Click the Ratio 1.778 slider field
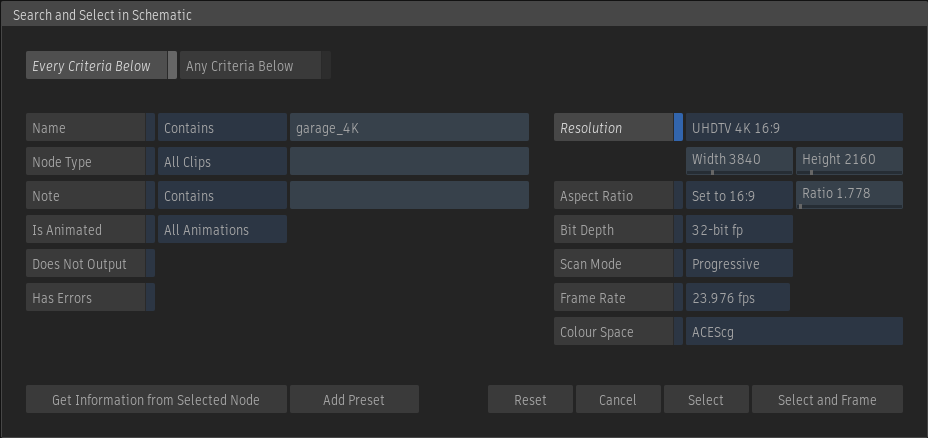This screenshot has height=438, width=928. tap(849, 194)
